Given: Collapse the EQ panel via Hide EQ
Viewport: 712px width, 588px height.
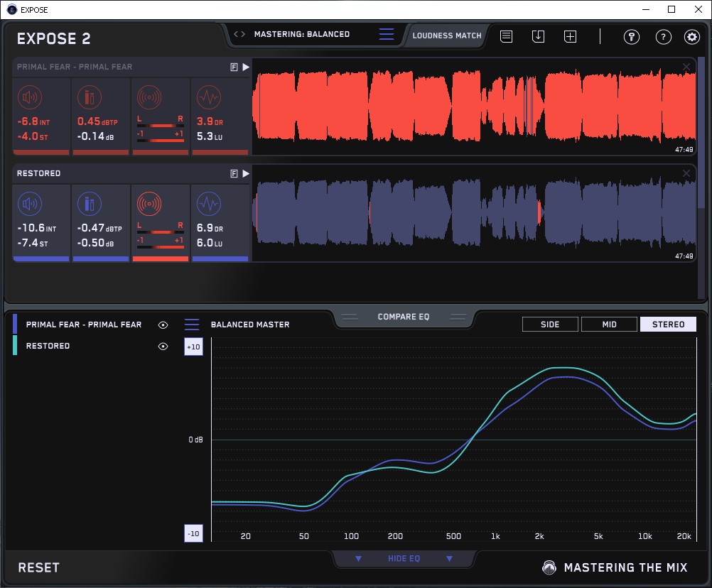Looking at the screenshot, I should coord(404,559).
